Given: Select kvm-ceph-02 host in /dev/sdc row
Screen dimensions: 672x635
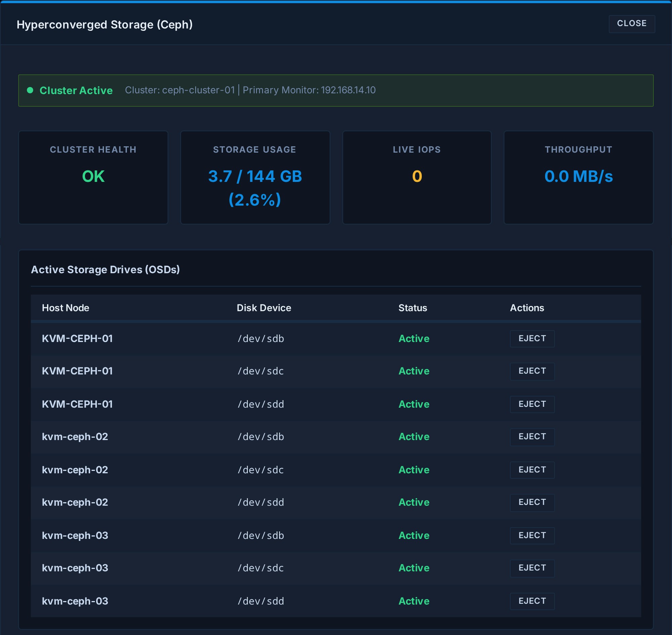Looking at the screenshot, I should pyautogui.click(x=75, y=470).
